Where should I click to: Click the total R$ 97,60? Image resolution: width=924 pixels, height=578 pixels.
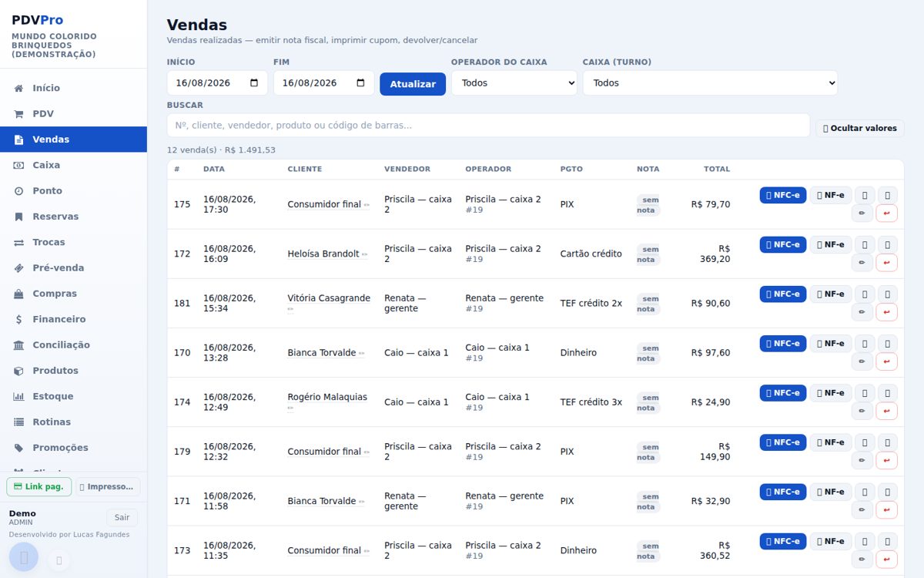coord(711,353)
